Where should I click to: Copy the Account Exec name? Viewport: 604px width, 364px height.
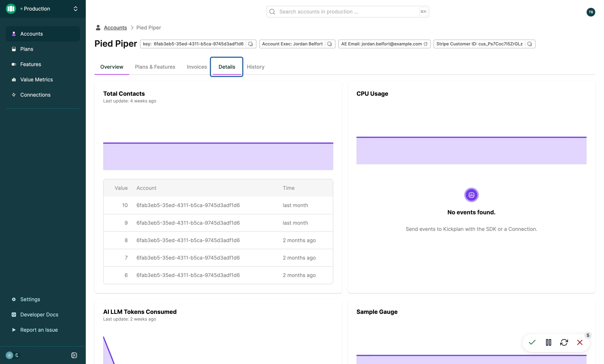coord(329,44)
